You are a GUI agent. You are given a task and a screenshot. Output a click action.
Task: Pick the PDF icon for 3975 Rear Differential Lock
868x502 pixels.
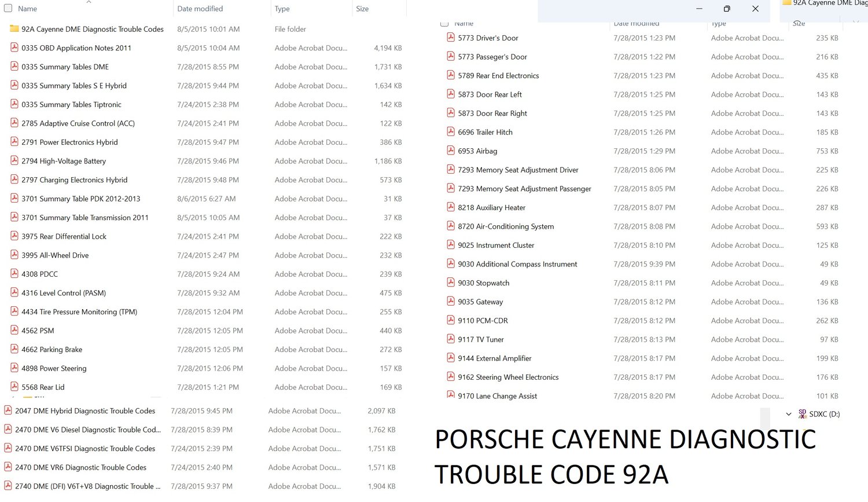(14, 236)
